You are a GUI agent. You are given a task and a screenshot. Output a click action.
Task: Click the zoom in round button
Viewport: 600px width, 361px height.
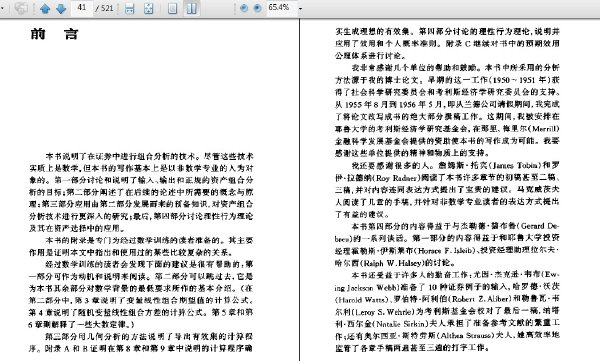tap(258, 8)
